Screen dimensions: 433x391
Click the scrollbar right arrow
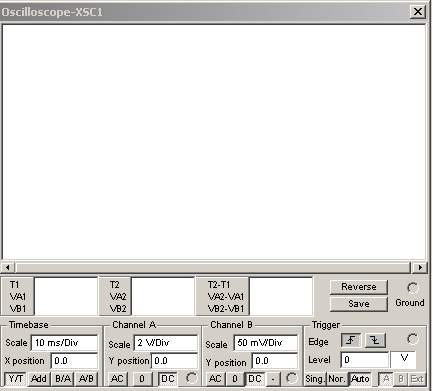[x=420, y=267]
